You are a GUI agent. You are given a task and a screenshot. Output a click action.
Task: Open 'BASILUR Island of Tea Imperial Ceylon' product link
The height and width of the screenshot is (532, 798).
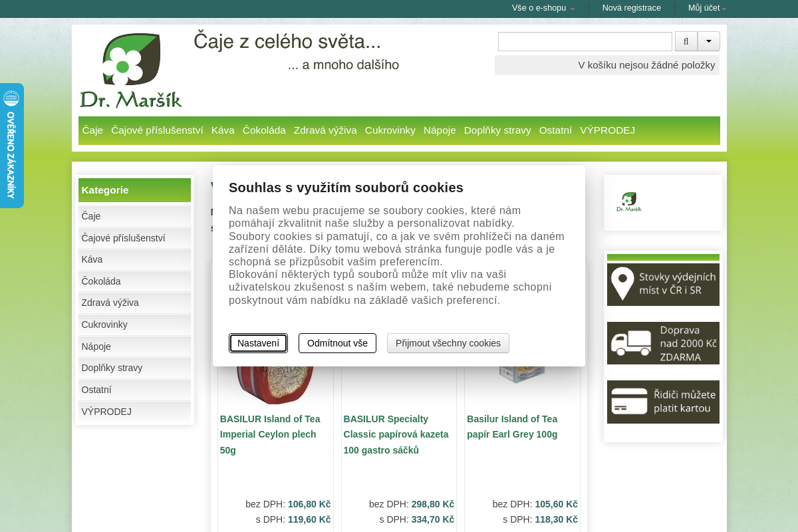[x=270, y=434]
